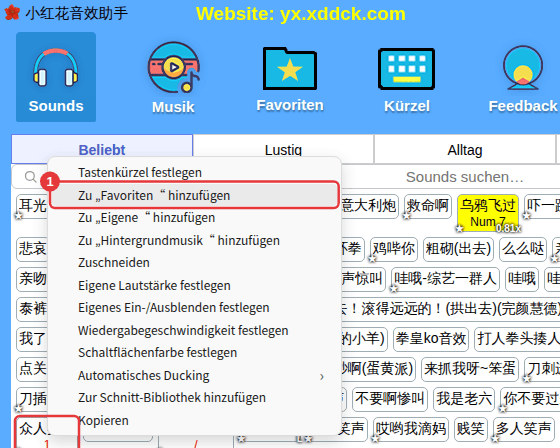
Task: Select Zu „Eigene“ hinzufügen
Action: point(195,218)
